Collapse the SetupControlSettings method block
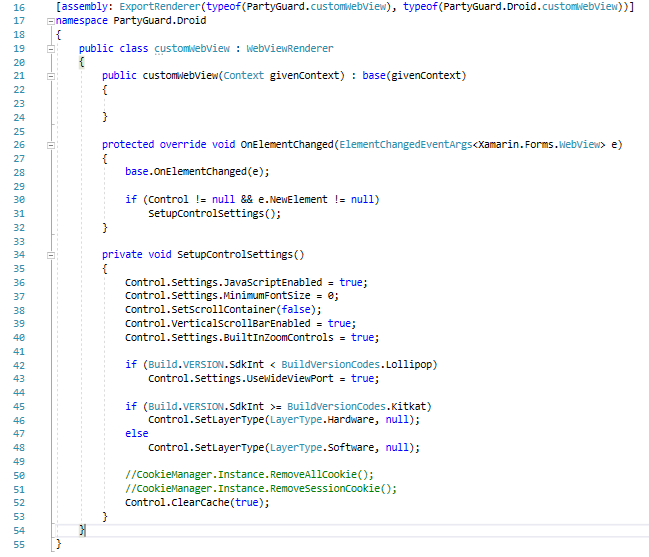649x557 pixels. [50, 255]
